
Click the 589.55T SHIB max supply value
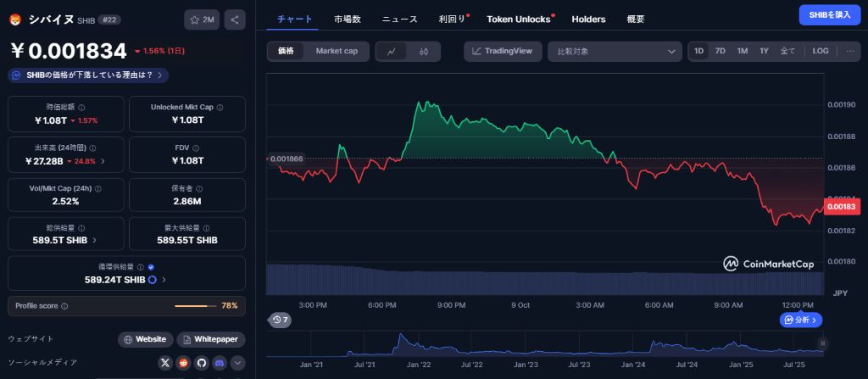coord(187,241)
